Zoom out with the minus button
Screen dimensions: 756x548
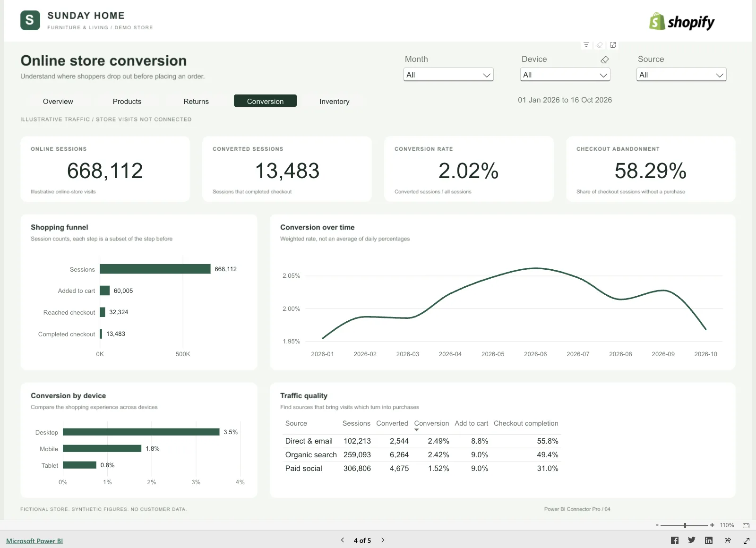click(x=657, y=525)
